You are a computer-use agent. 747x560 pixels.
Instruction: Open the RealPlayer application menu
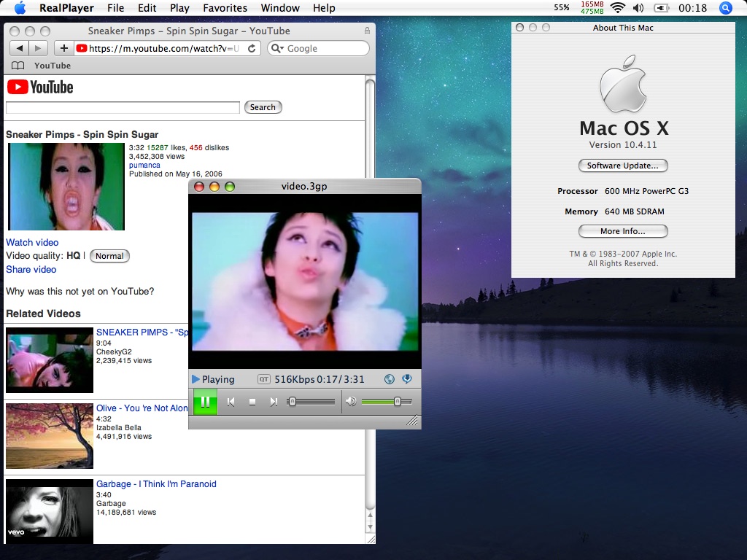pos(66,8)
